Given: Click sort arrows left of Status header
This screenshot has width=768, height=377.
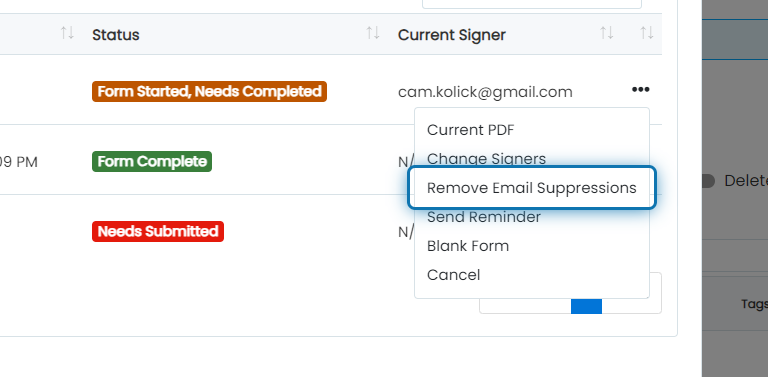Looking at the screenshot, I should [67, 33].
